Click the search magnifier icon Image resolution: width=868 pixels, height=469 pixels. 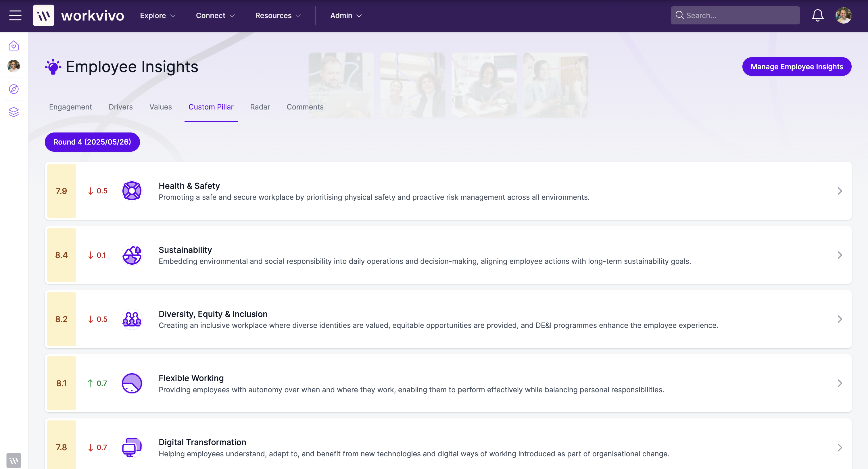(679, 16)
